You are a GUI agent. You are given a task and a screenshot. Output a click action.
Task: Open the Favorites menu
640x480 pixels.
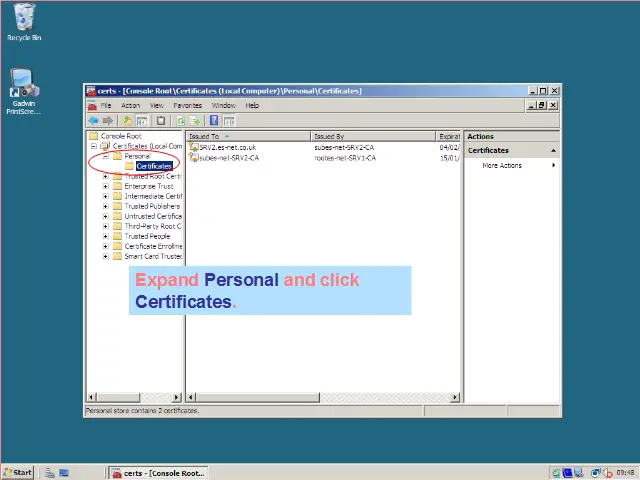187,105
